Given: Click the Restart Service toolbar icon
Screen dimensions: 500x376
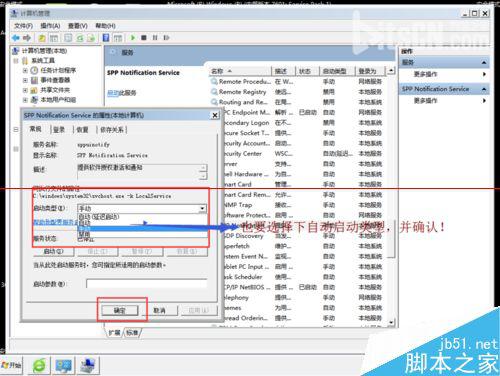Looking at the screenshot, I should point(166,38).
